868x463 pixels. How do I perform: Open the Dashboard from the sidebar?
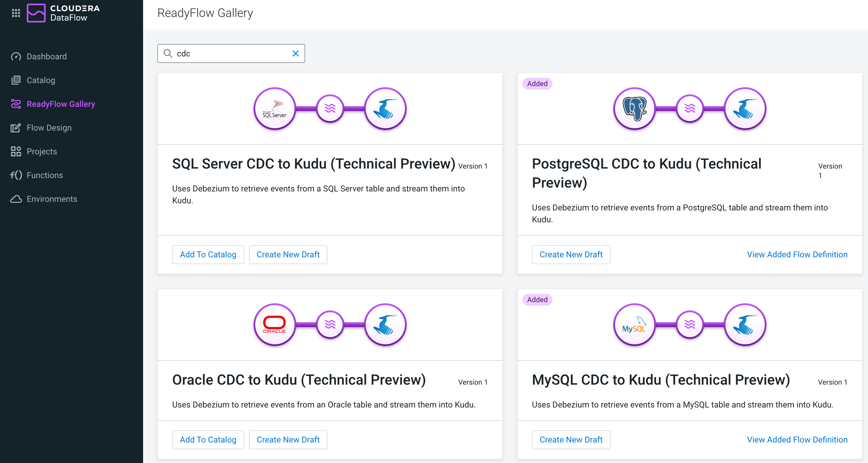[x=46, y=56]
